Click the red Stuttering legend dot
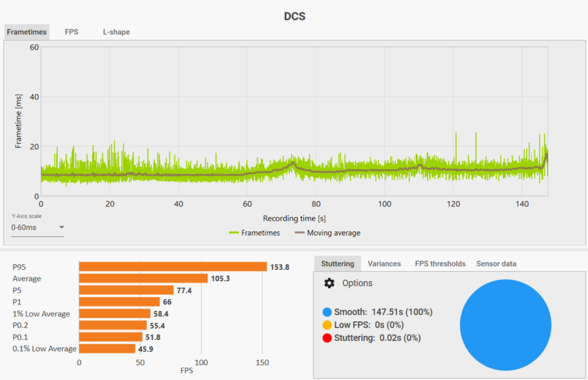This screenshot has width=588, height=380. 327,338
